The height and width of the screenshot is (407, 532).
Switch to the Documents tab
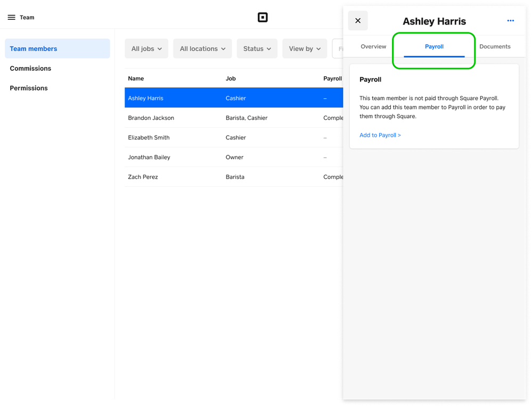pos(495,47)
